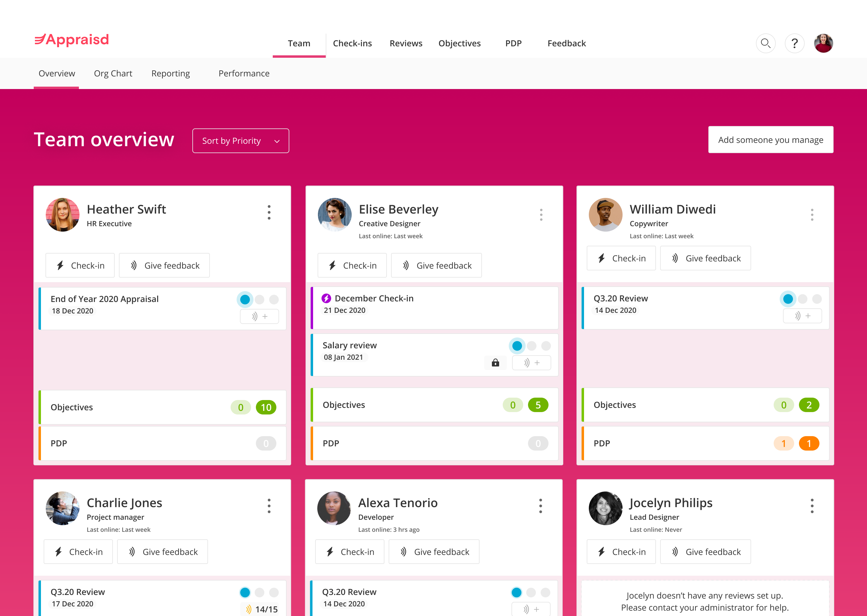Switch to the Org Chart tab
867x616 pixels.
point(113,73)
